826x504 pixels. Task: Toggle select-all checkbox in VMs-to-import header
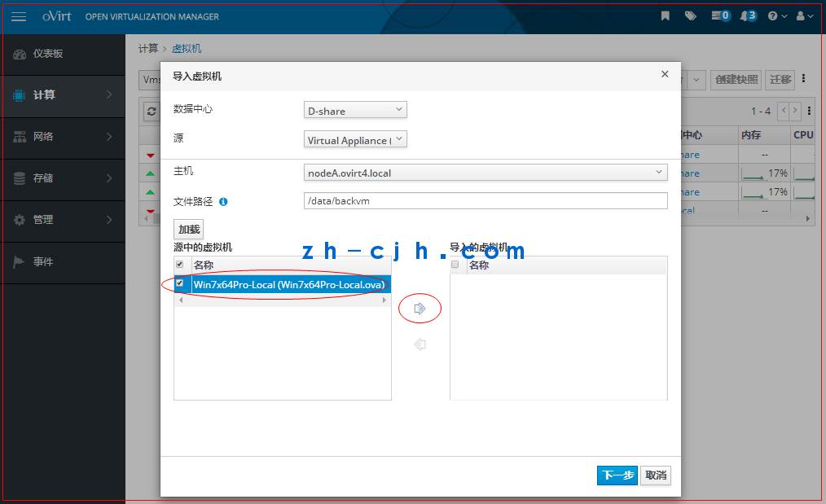(455, 265)
